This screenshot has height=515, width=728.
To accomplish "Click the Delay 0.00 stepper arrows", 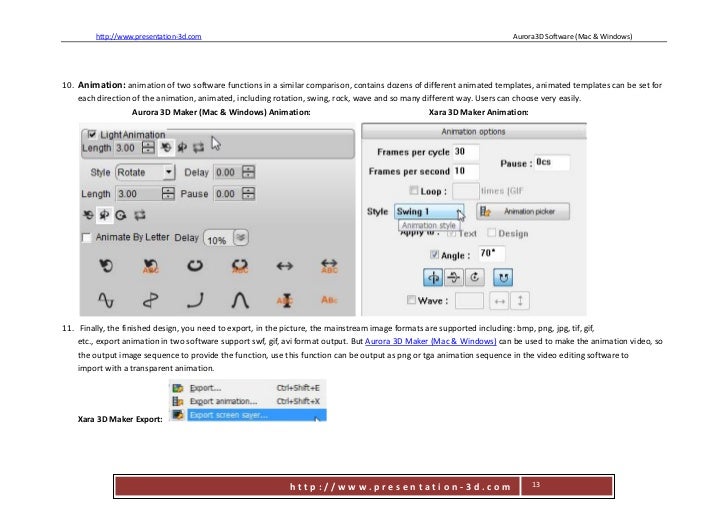I will point(248,172).
